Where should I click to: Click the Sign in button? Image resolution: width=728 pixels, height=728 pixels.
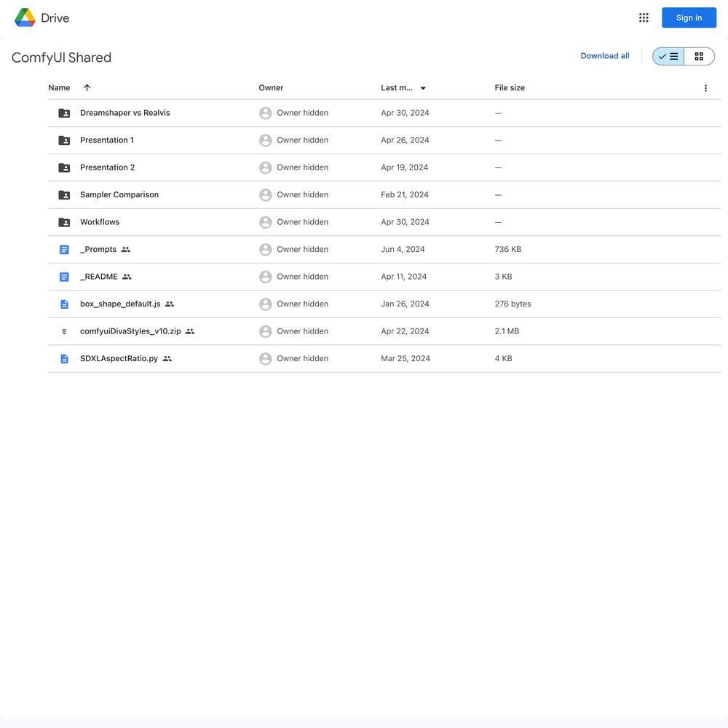coord(689,17)
